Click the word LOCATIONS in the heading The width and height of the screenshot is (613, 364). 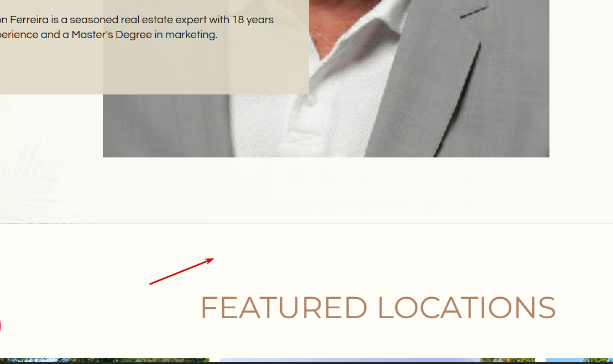coord(467,308)
